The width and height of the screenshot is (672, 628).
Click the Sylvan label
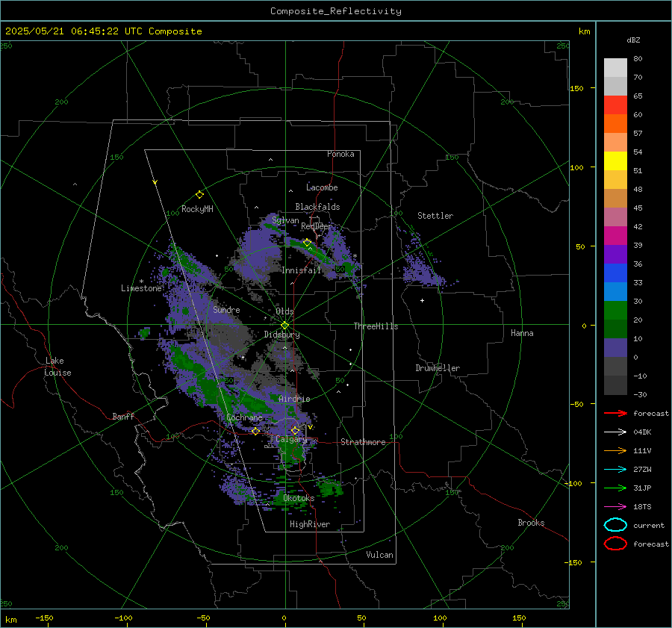point(285,220)
